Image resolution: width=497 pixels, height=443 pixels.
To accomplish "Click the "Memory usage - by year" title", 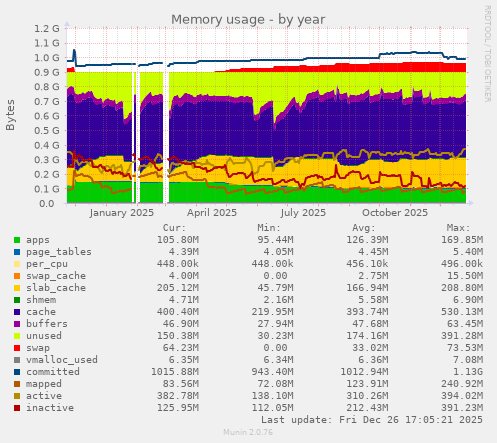I will (x=248, y=20).
